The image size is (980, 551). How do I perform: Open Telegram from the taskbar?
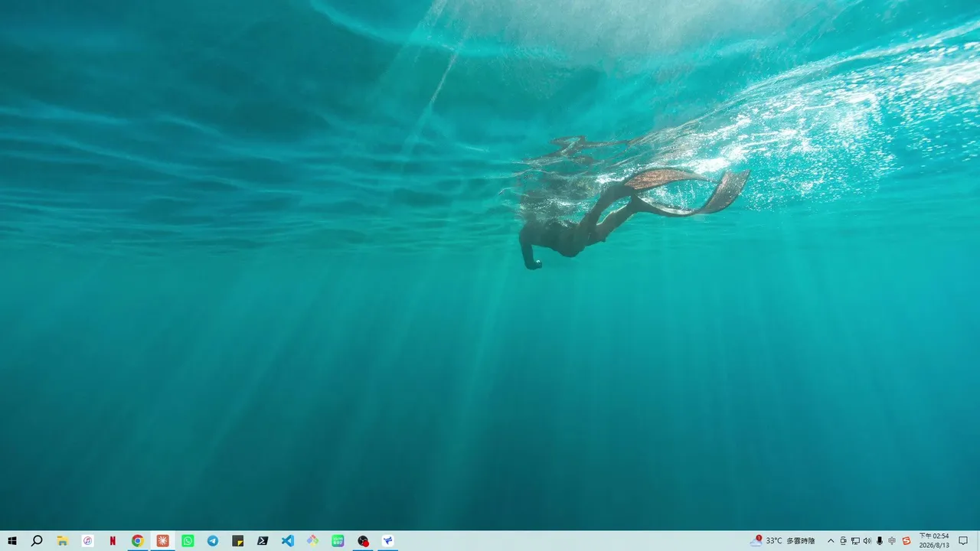[213, 541]
